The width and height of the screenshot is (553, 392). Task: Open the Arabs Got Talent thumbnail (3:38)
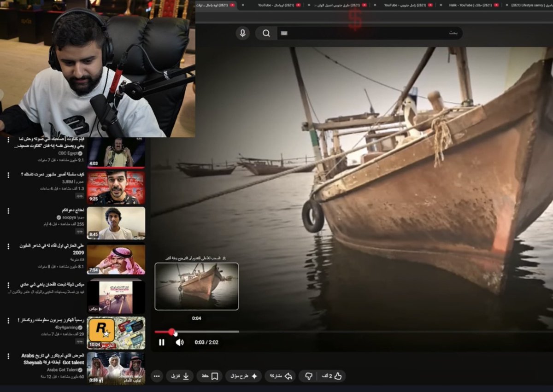pyautogui.click(x=116, y=369)
